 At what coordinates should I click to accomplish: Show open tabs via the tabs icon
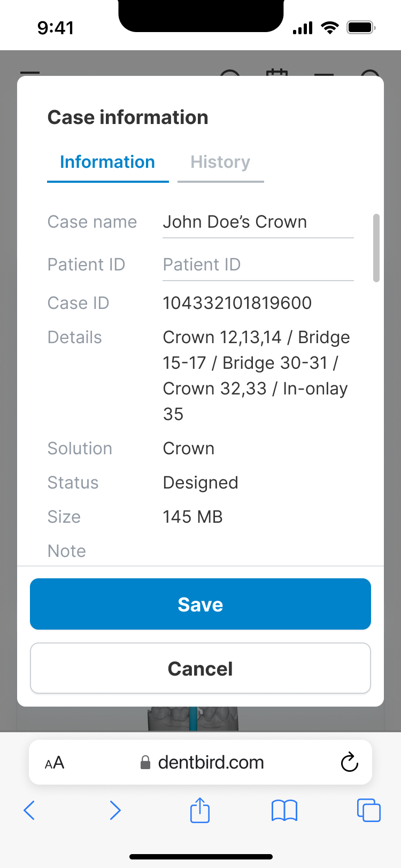coord(368,810)
